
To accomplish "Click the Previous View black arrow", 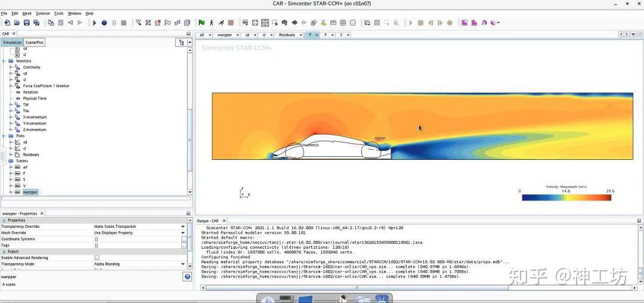I will click(295, 23).
